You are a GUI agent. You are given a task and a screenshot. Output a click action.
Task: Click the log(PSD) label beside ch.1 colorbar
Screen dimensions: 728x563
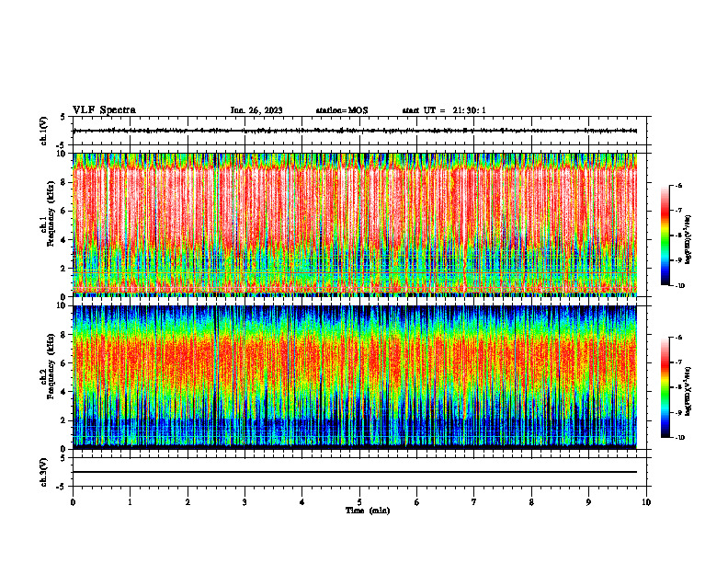tap(688, 240)
